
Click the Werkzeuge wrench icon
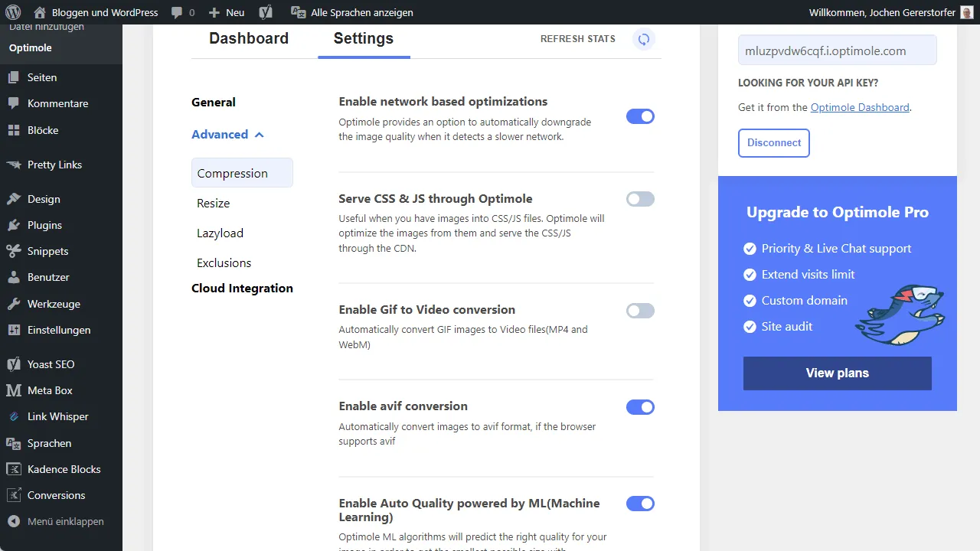pos(14,304)
